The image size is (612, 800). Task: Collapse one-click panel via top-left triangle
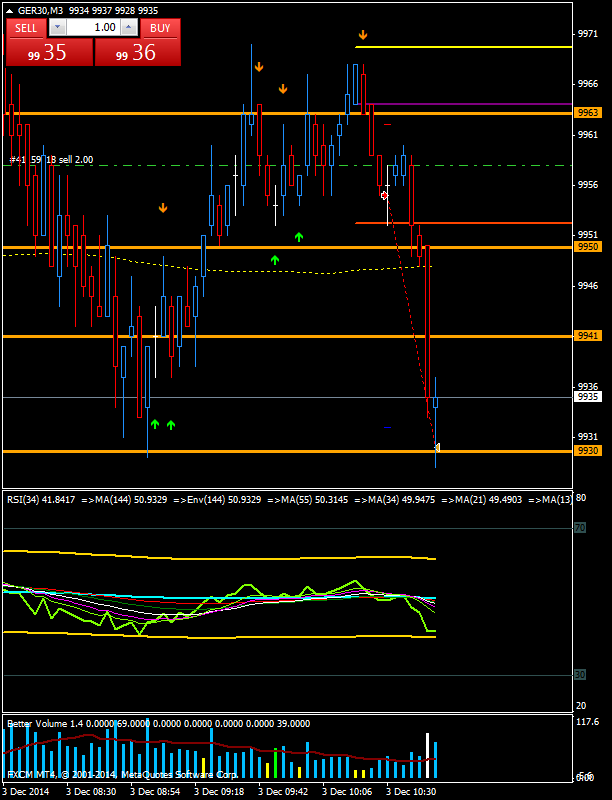click(x=9, y=9)
